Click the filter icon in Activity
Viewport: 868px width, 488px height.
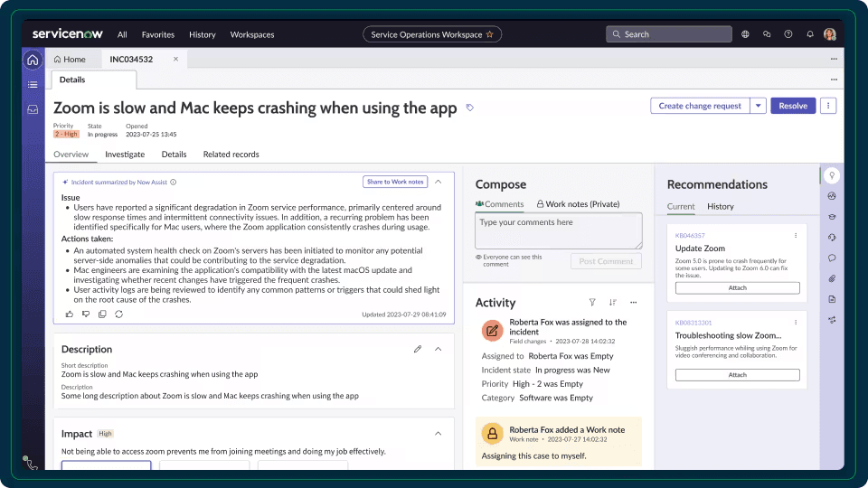pos(592,303)
